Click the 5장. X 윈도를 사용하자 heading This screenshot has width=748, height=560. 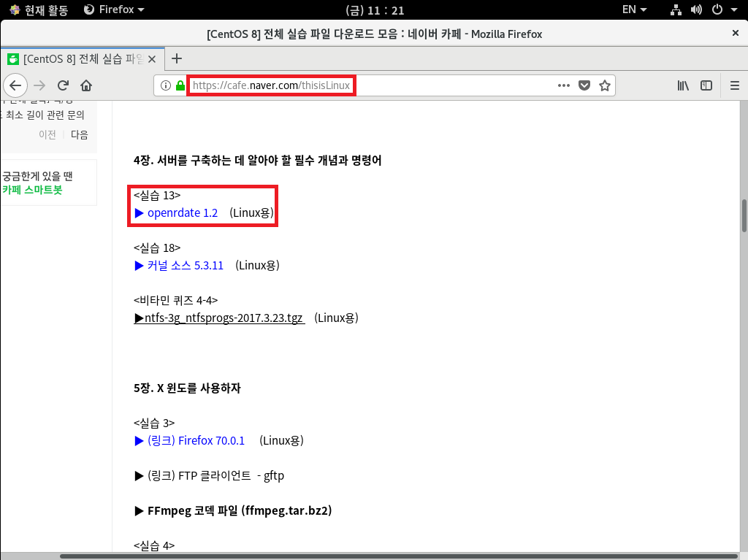tap(187, 388)
